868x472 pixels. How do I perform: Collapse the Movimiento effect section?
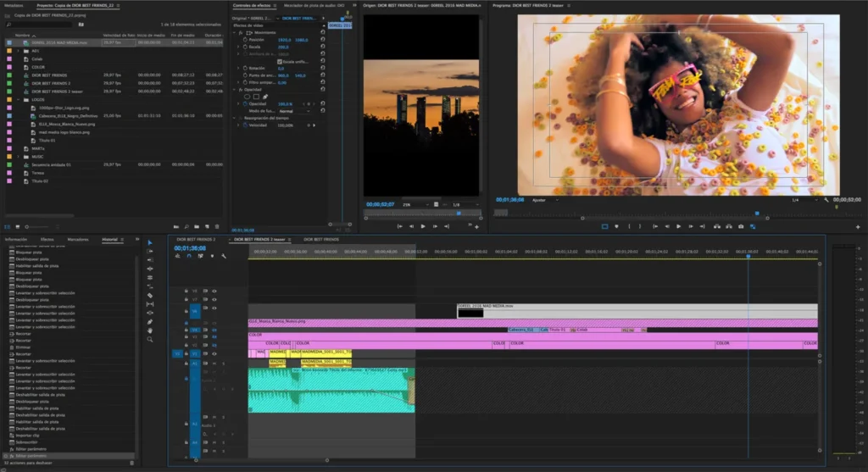235,33
